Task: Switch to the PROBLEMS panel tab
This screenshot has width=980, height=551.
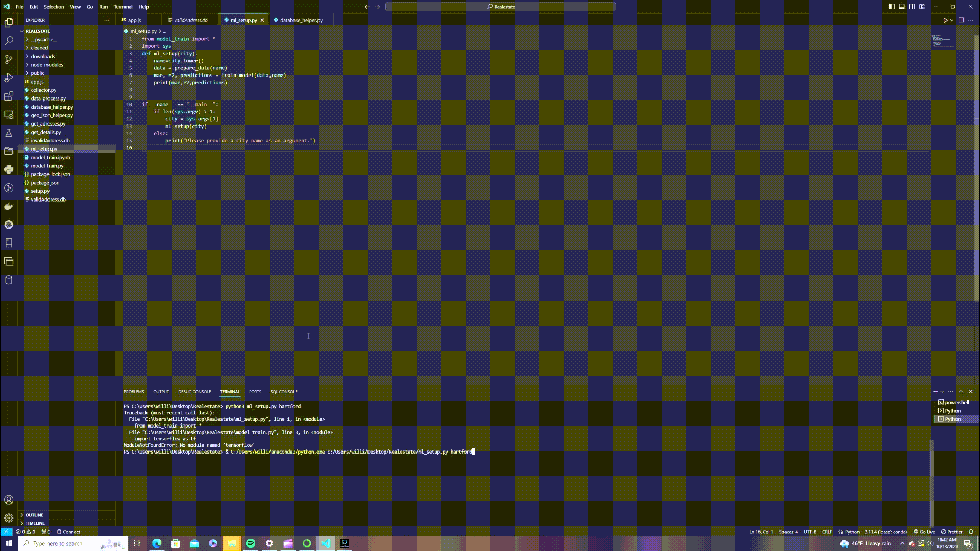Action: click(x=134, y=392)
